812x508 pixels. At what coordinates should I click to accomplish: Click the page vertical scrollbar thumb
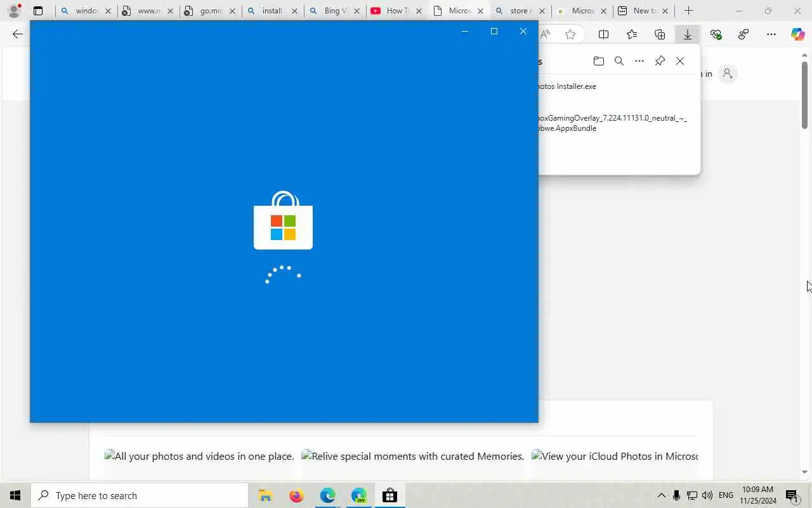point(804,95)
